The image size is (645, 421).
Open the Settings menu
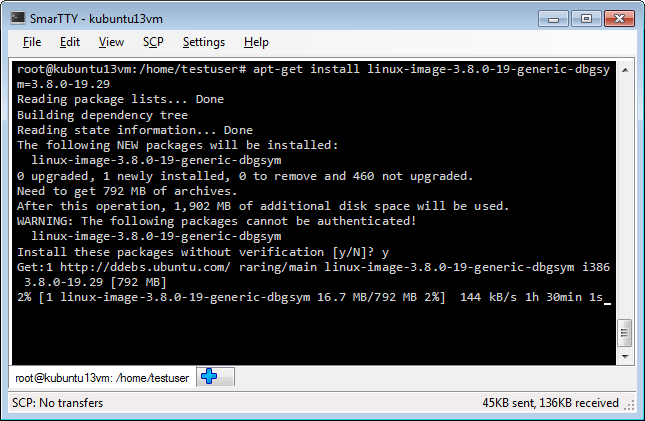(x=204, y=42)
